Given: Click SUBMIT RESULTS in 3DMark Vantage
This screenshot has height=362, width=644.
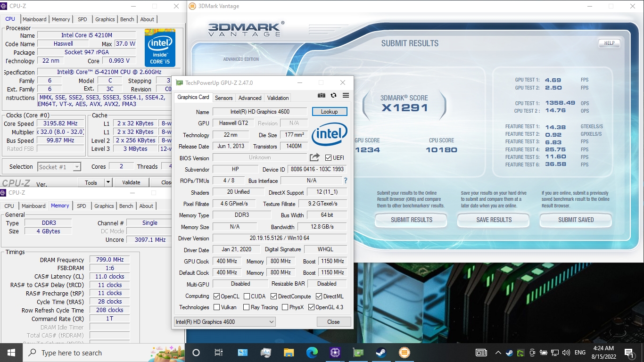Looking at the screenshot, I should (x=412, y=220).
